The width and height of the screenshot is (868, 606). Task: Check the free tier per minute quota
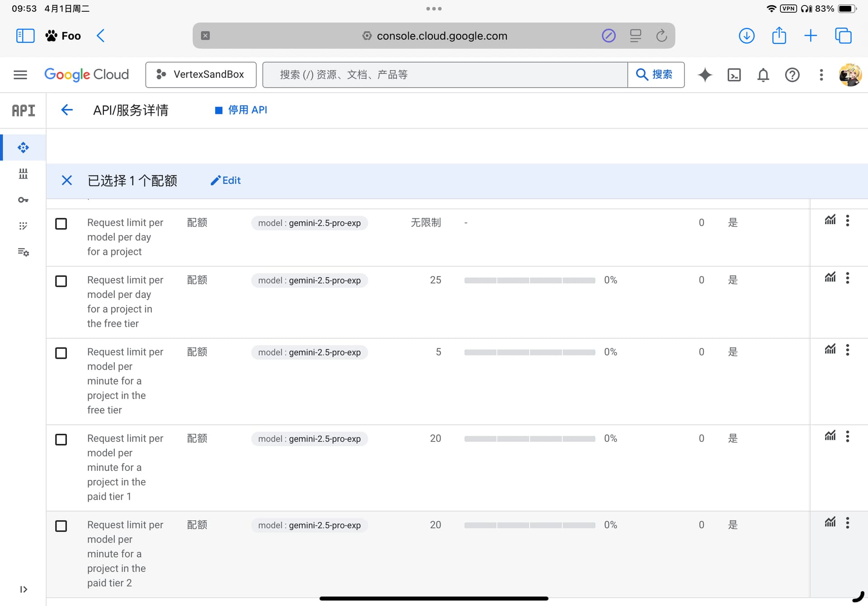(x=61, y=353)
